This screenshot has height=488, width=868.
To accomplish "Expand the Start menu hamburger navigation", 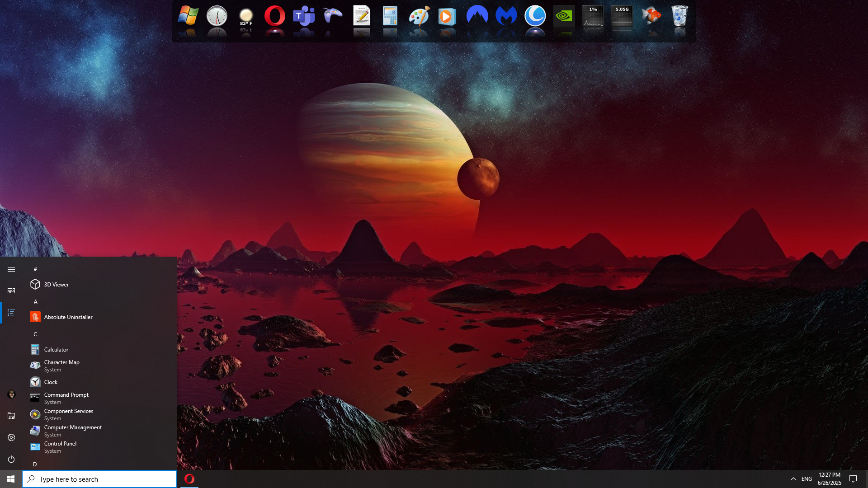I will click(x=11, y=269).
